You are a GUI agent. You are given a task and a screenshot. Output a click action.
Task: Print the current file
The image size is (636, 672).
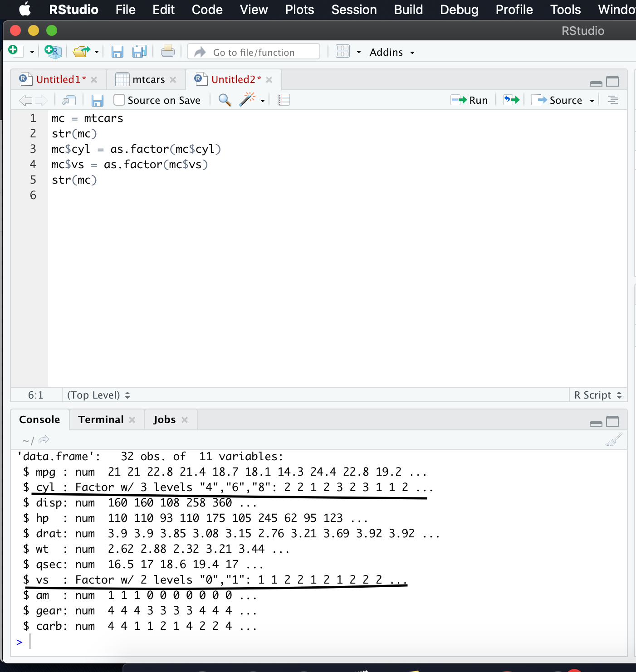168,51
